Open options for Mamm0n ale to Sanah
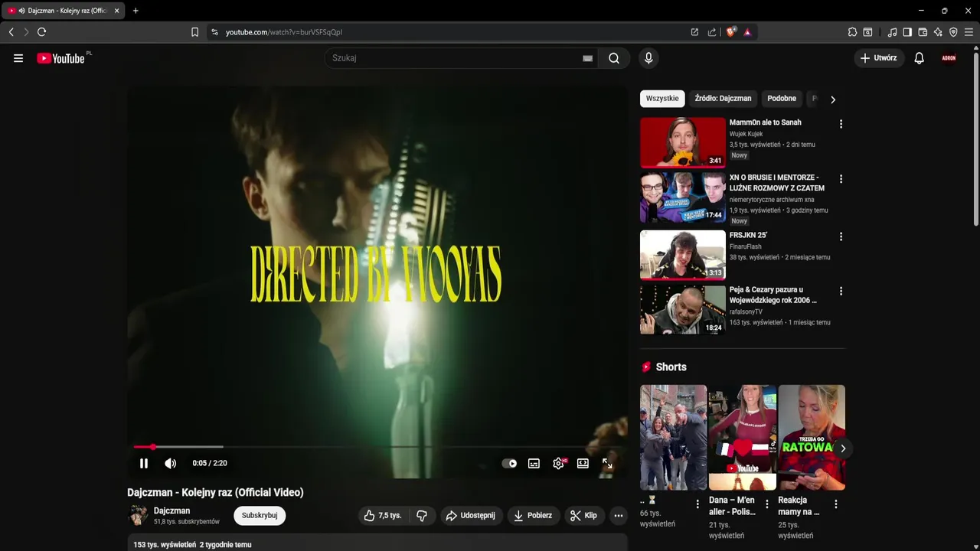The width and height of the screenshot is (980, 551). point(841,124)
